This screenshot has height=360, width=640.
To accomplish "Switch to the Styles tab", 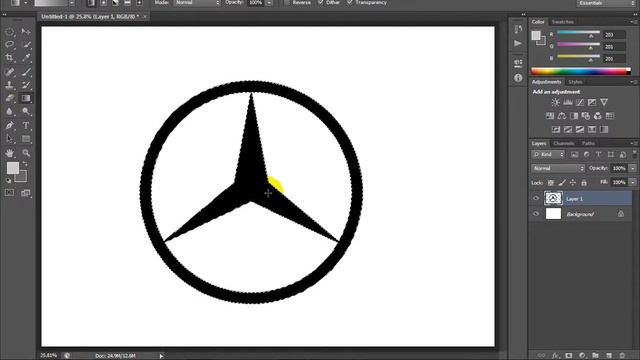I will click(575, 82).
